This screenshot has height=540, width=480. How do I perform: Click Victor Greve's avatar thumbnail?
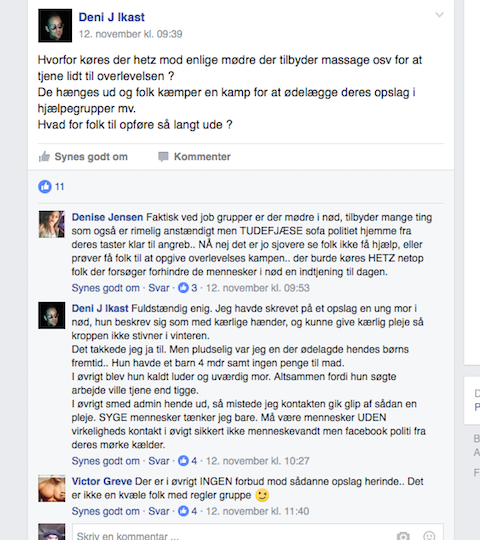pos(52,488)
